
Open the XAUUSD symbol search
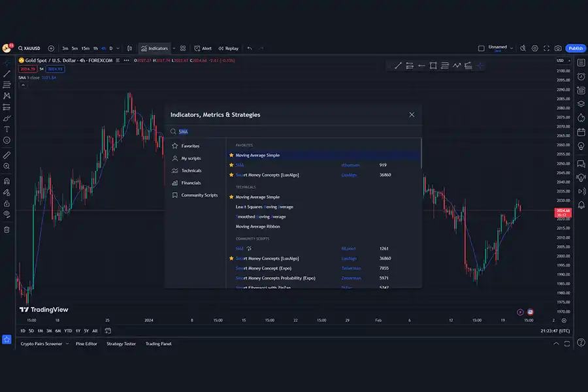pyautogui.click(x=29, y=48)
